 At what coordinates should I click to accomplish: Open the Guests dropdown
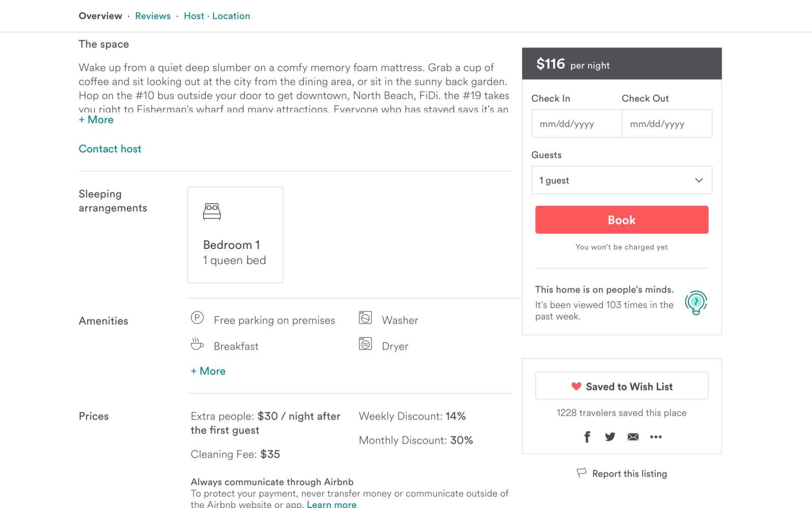tap(621, 180)
